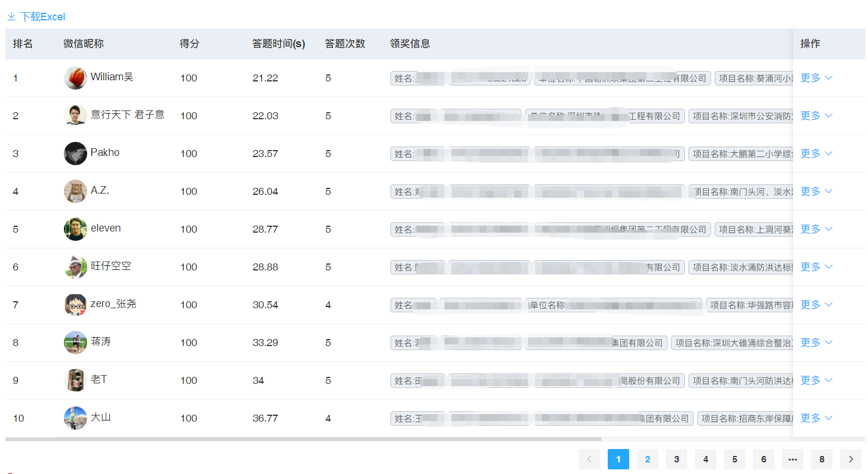868x474 pixels.
Task: Click eleven's profile avatar
Action: pyautogui.click(x=75, y=229)
